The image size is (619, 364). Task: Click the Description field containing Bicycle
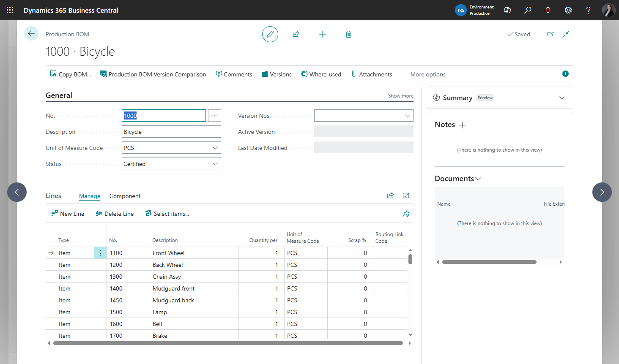(171, 132)
